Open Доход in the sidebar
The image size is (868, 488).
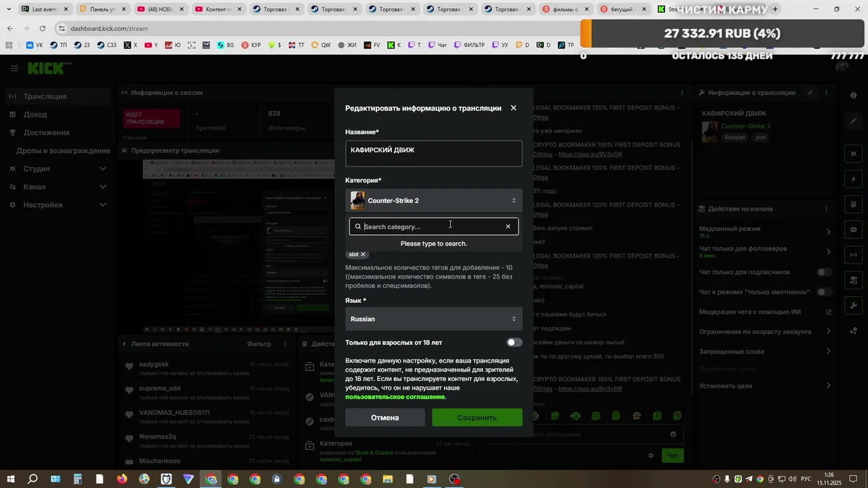click(x=58, y=115)
